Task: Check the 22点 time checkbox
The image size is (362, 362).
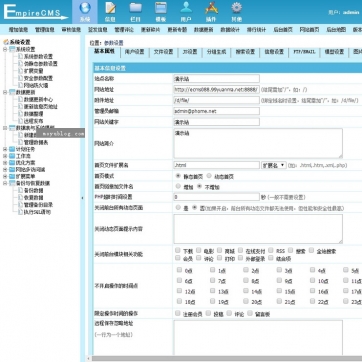Action: tap(312, 301)
